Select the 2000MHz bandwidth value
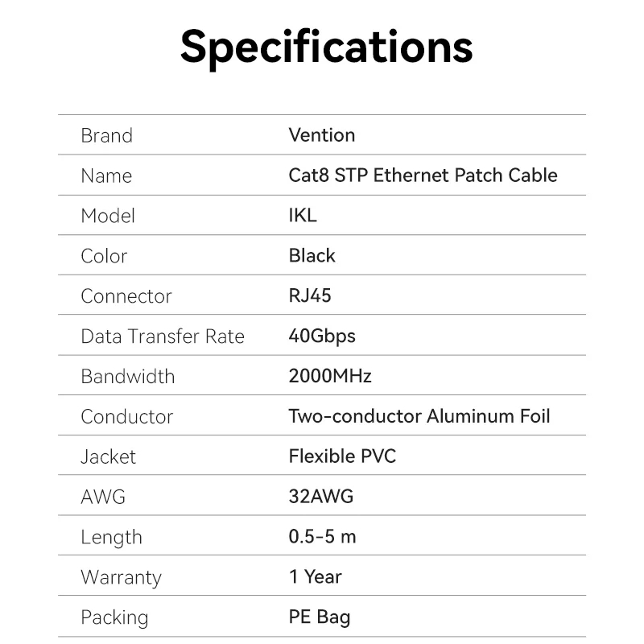 tap(330, 376)
